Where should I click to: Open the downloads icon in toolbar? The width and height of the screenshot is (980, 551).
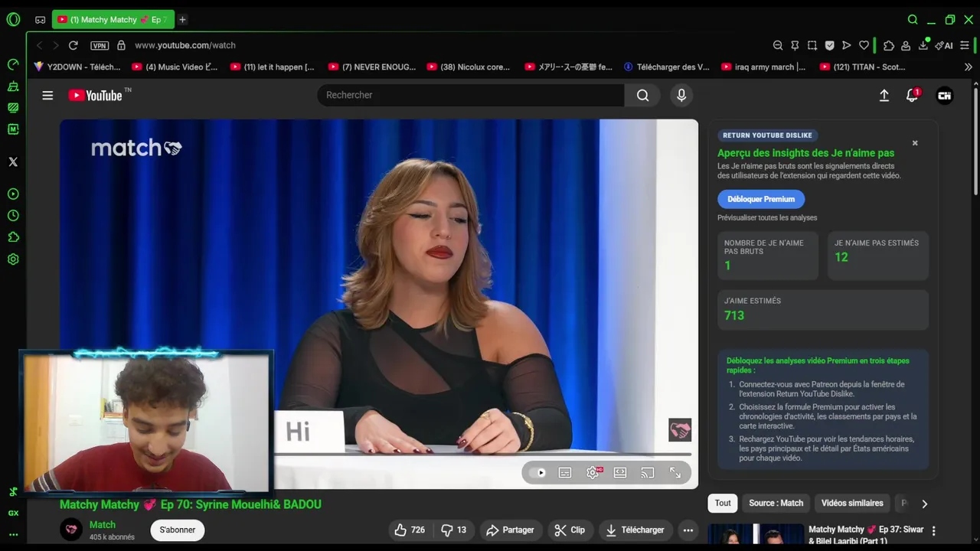pyautogui.click(x=923, y=46)
